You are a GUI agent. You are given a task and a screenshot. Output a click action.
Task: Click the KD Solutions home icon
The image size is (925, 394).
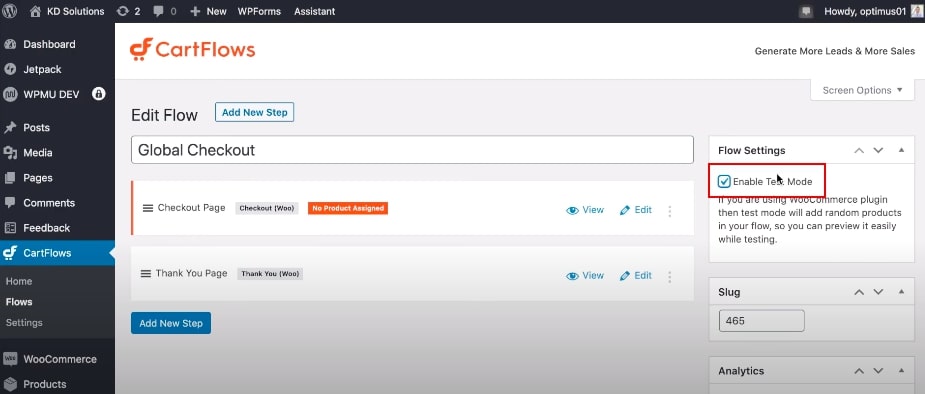click(35, 11)
